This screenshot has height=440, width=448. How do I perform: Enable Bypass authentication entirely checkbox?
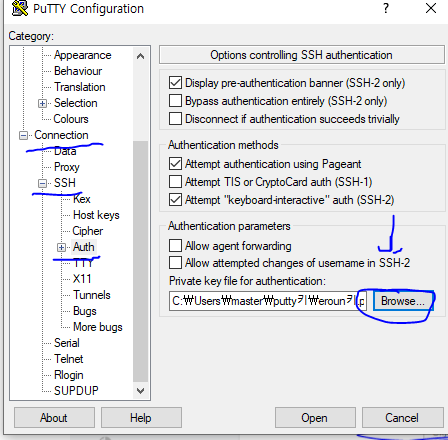[175, 101]
